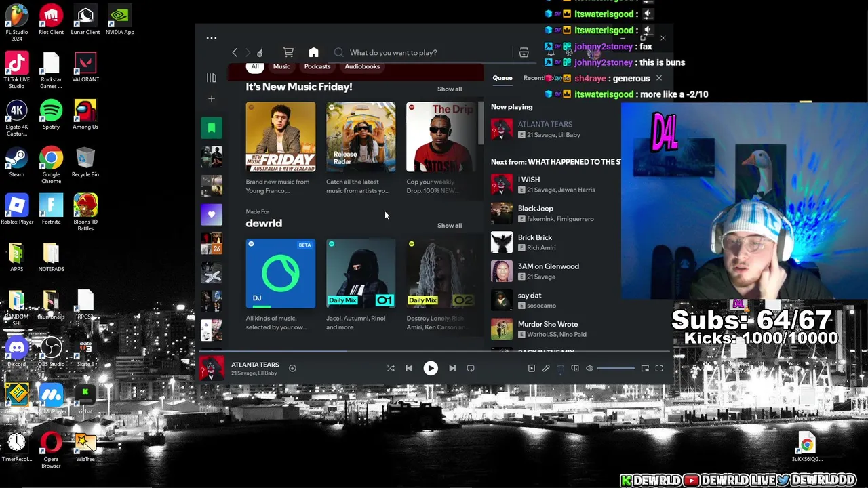
Task: Click the volume slider
Action: pyautogui.click(x=616, y=368)
